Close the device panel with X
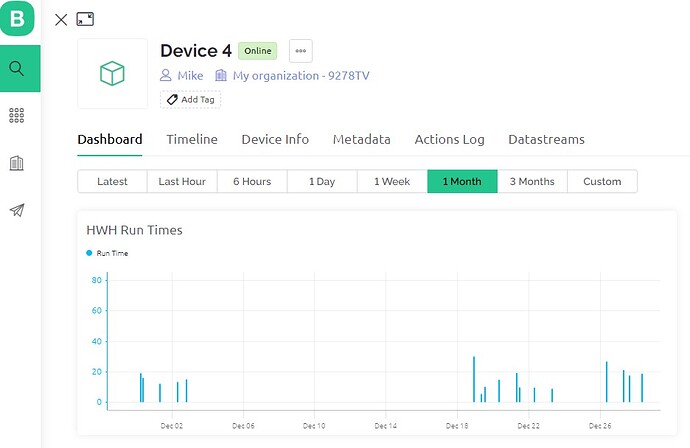The image size is (690, 448). (61, 19)
